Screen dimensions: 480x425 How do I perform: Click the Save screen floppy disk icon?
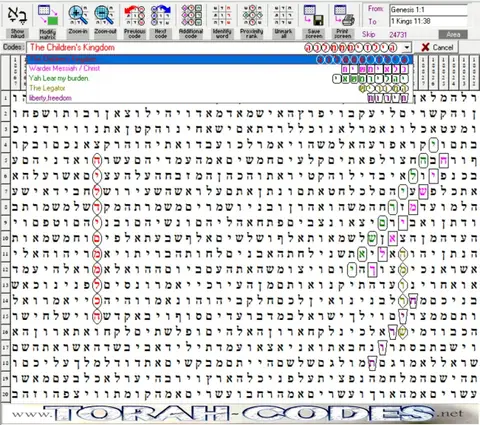pos(314,15)
